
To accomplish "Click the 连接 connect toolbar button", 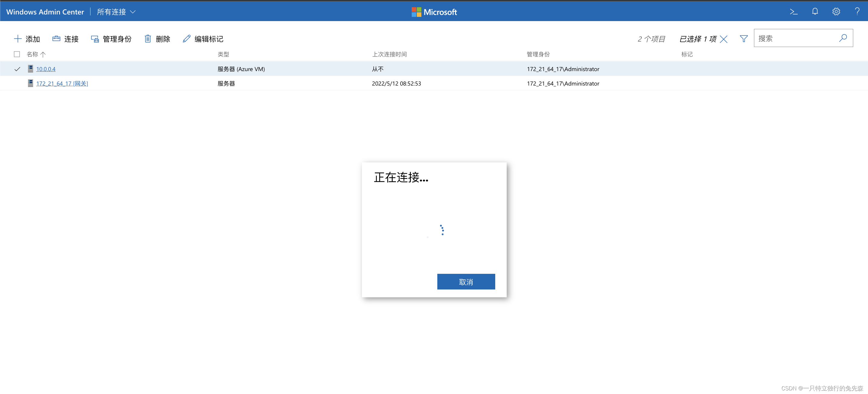I will pyautogui.click(x=66, y=39).
